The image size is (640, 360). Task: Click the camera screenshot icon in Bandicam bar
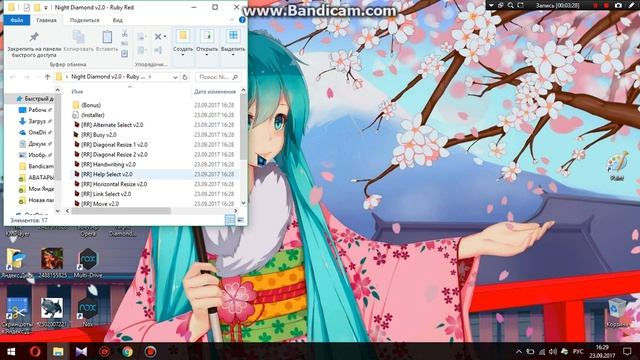pos(618,5)
